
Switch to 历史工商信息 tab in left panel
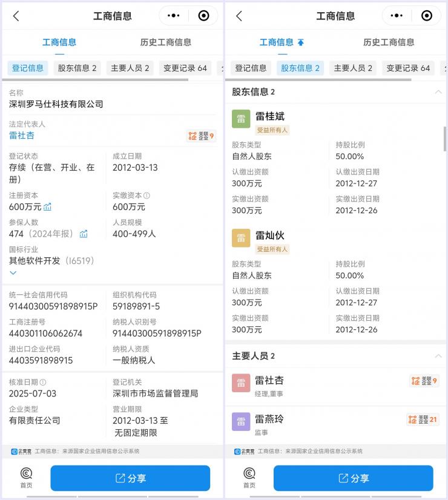point(166,42)
